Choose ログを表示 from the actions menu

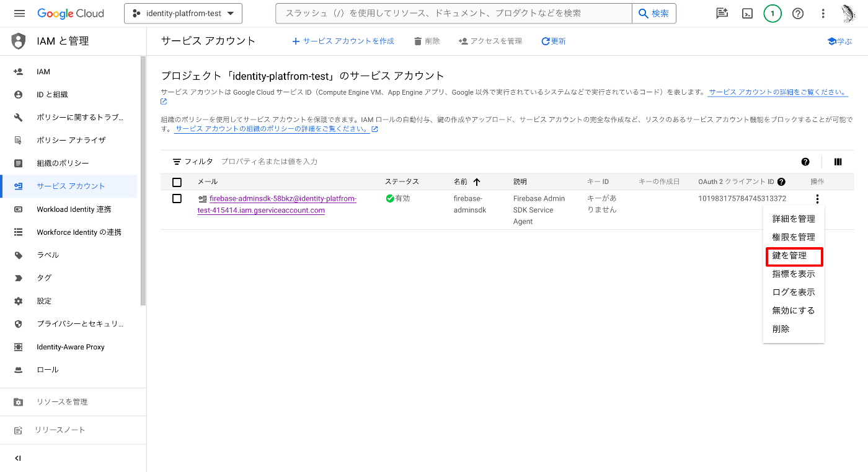point(794,292)
